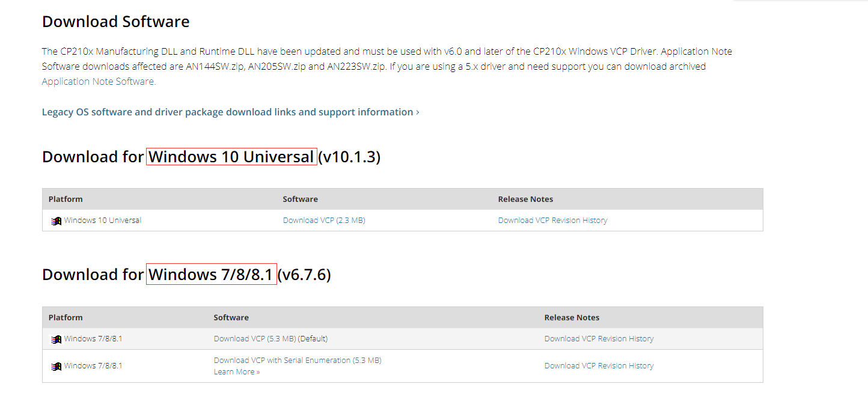Image resolution: width=868 pixels, height=396 pixels.
Task: Click the Learn More link
Action: [237, 372]
